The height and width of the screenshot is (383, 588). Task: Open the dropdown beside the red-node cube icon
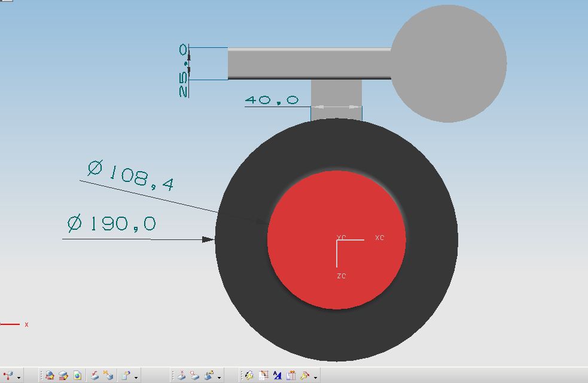pos(19,378)
